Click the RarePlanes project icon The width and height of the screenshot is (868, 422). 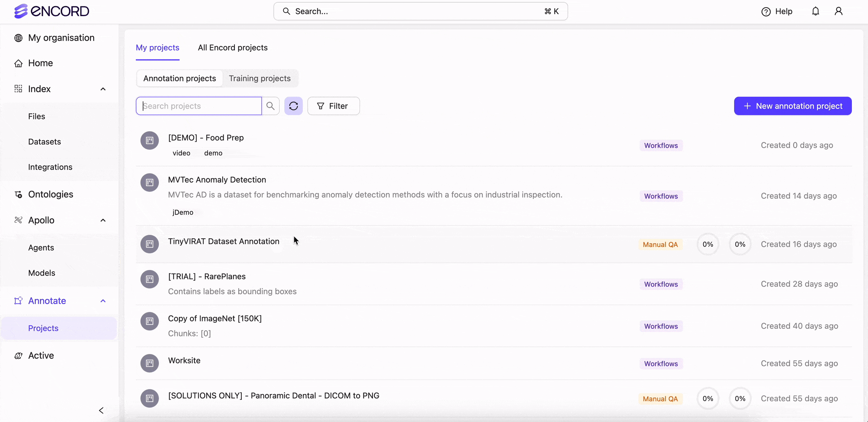coord(150,279)
